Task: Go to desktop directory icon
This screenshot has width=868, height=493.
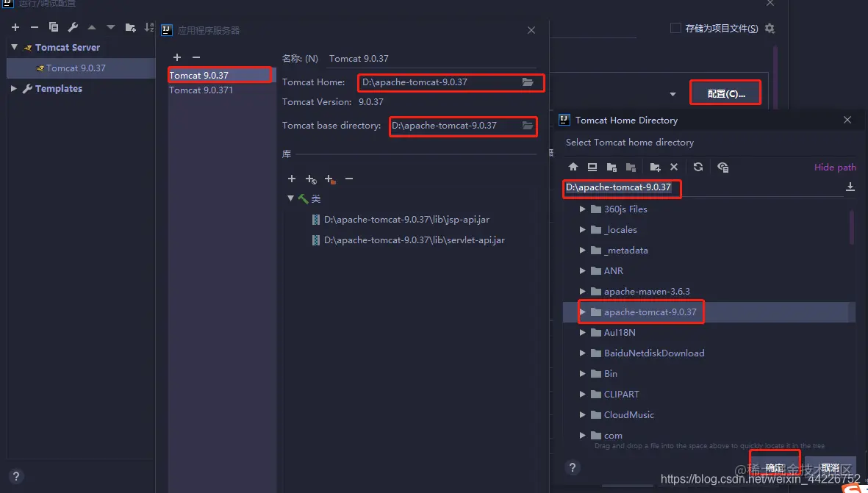Action: coord(592,167)
